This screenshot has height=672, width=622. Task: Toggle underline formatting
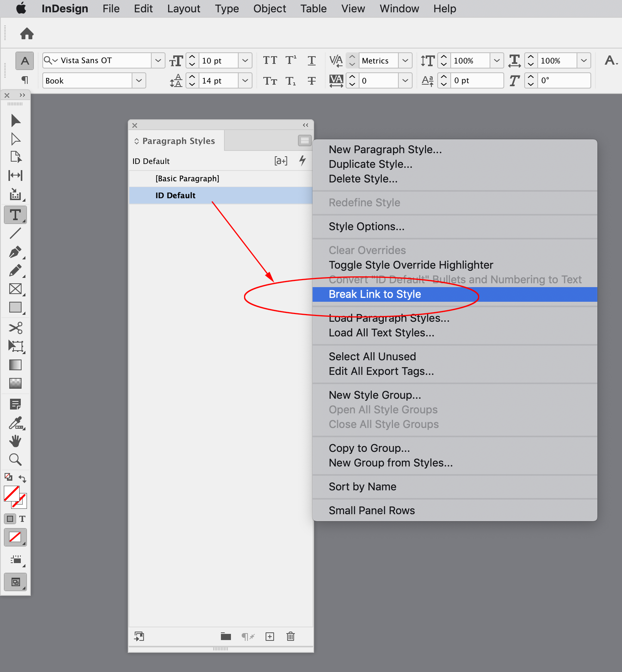[x=311, y=60]
